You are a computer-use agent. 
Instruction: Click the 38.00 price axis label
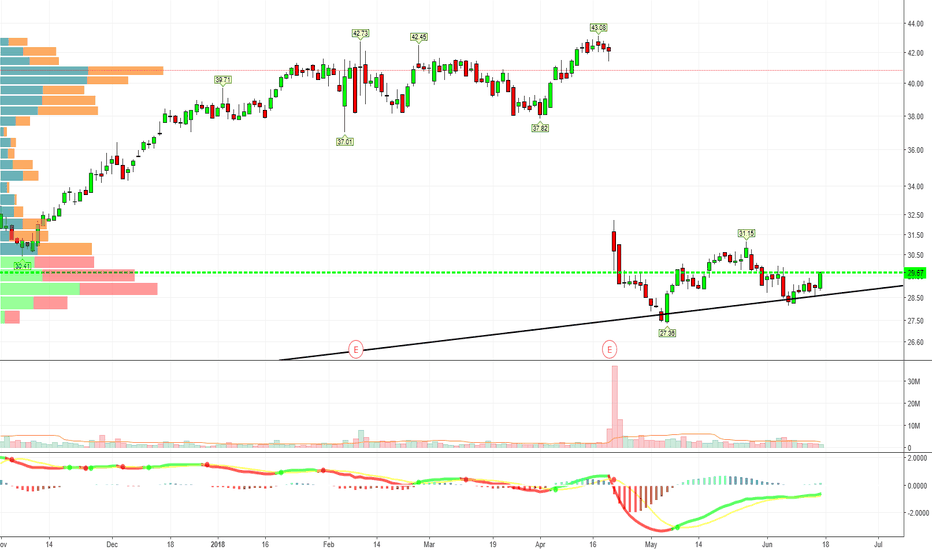tap(915, 117)
